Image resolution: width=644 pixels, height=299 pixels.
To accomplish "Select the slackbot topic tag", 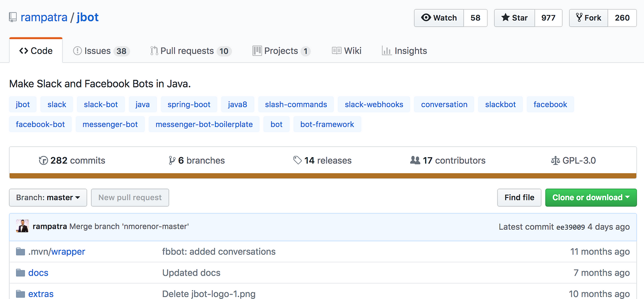I will point(500,104).
